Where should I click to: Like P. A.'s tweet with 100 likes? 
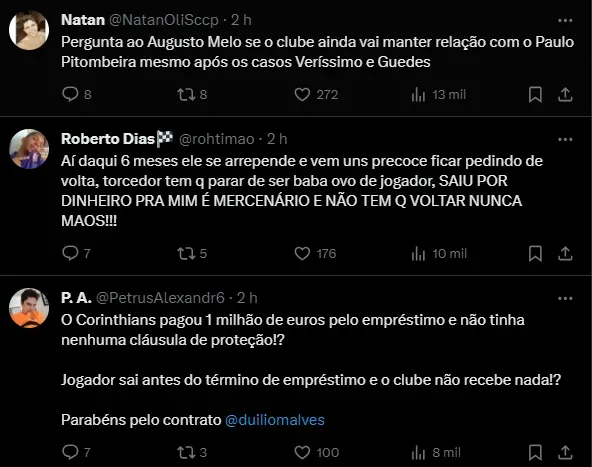pos(302,452)
